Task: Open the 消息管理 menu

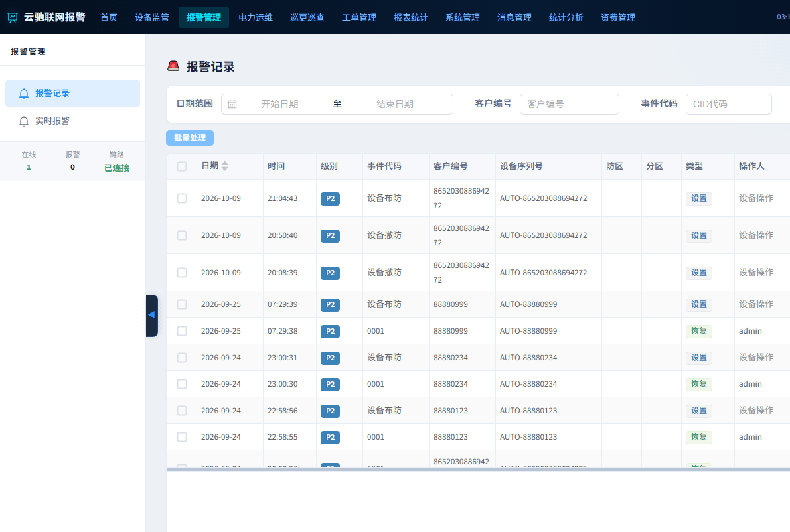Action: 514,18
